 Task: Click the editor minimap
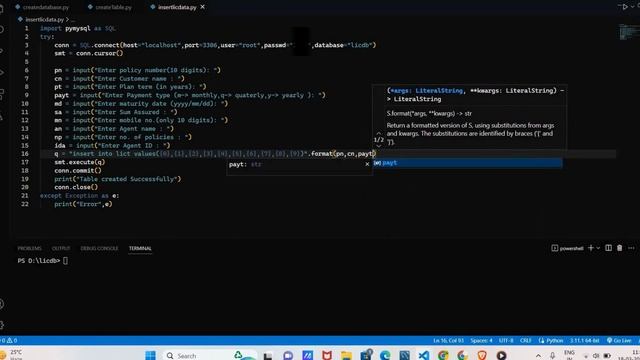pyautogui.click(x=629, y=32)
